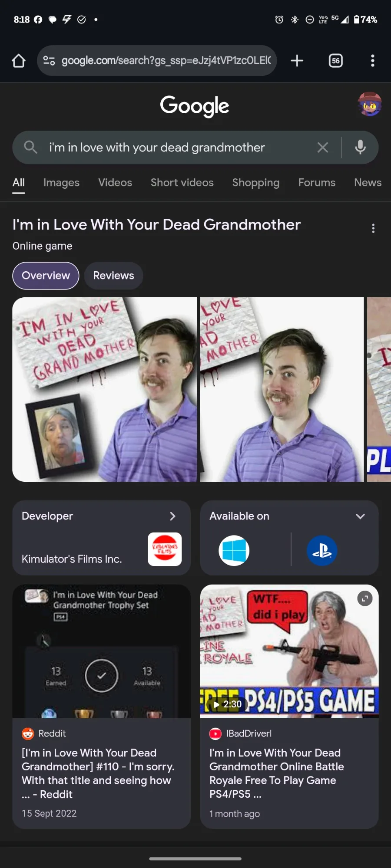Tap the search magnifier icon
The image size is (391, 868).
tap(30, 147)
